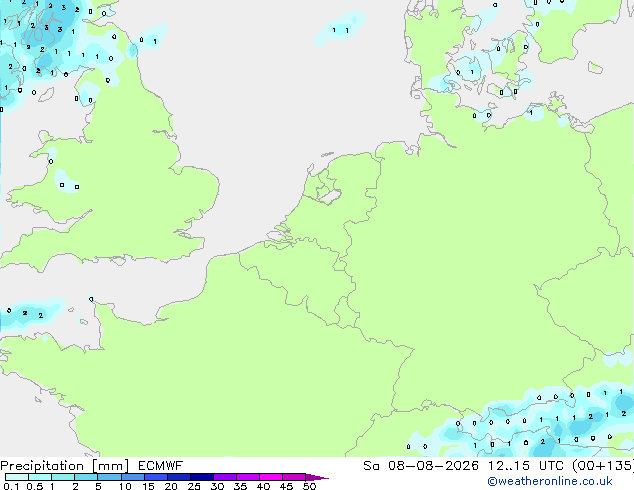Viewport: 634px width, 490px height.
Task: Click the above-50 arrow tip of legend
Action: point(317,477)
